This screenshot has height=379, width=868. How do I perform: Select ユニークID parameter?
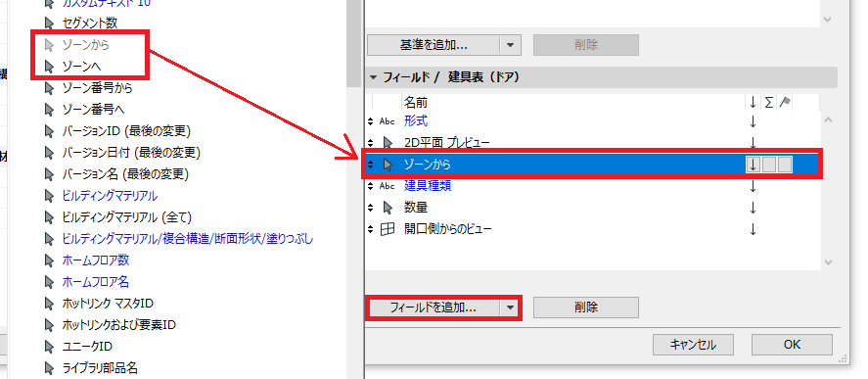coord(87,347)
